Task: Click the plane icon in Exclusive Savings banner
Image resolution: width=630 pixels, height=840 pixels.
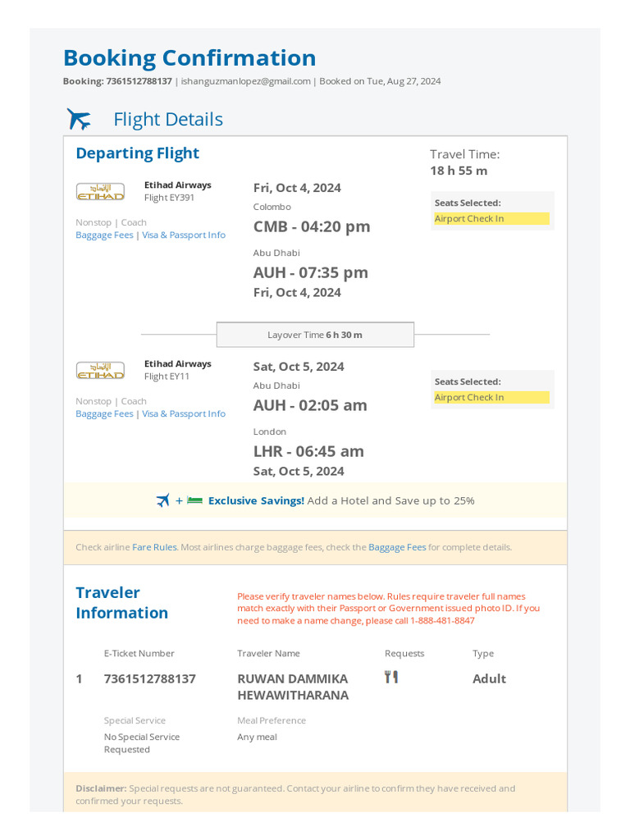Action: click(x=163, y=500)
